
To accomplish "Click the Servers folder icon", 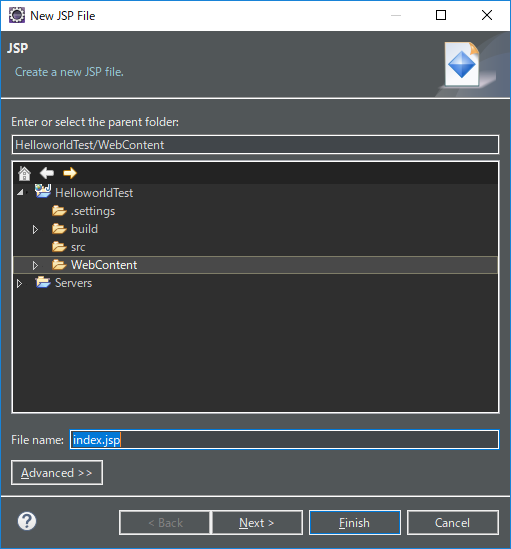I will pos(43,282).
